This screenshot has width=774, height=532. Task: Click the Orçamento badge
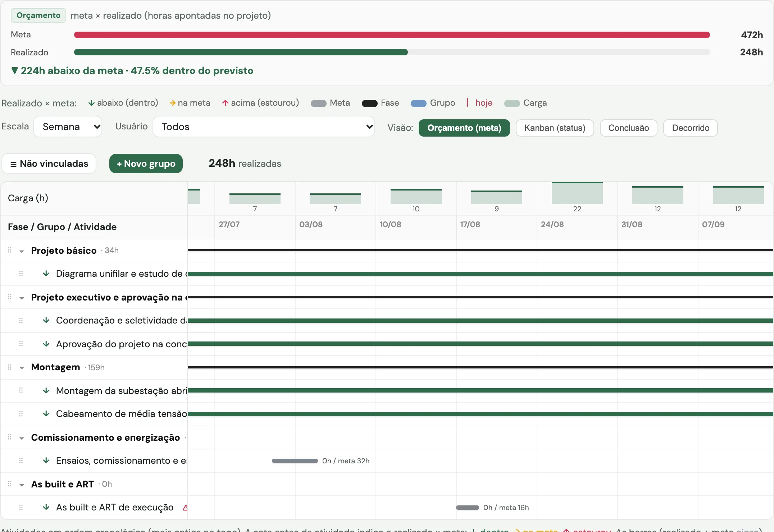pos(38,15)
